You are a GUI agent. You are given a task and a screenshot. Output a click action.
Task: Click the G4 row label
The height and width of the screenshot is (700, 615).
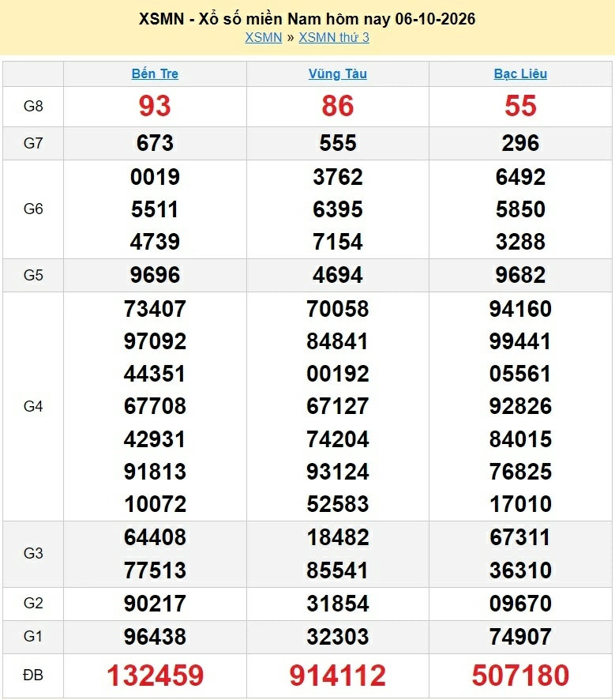[x=33, y=406]
